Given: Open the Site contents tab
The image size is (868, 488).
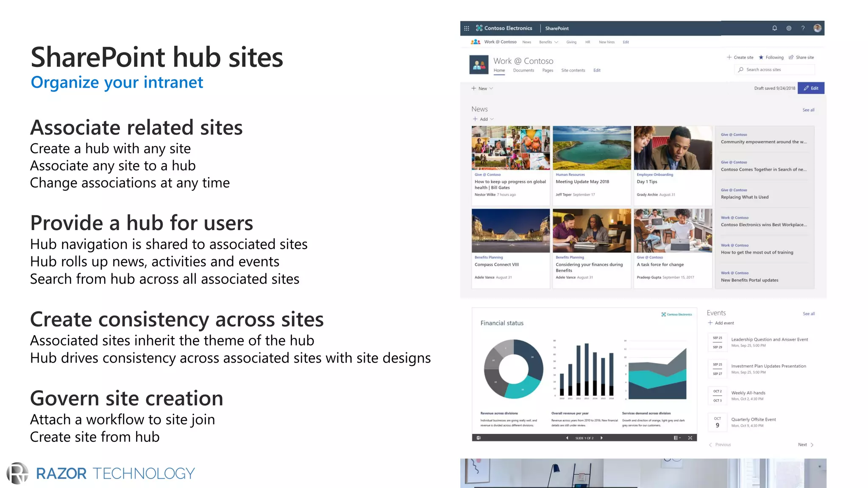Looking at the screenshot, I should [573, 70].
